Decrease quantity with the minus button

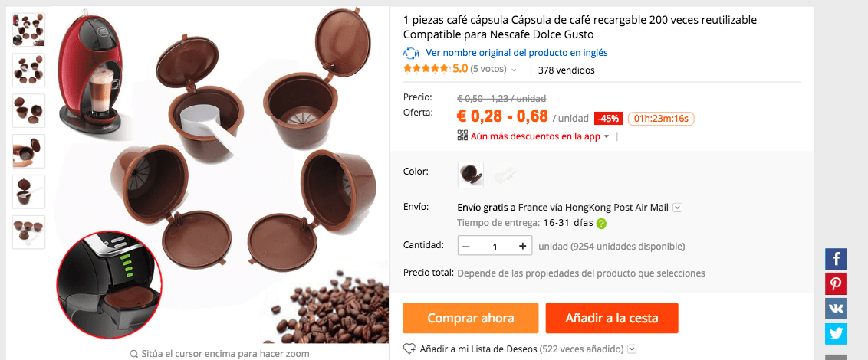(466, 246)
